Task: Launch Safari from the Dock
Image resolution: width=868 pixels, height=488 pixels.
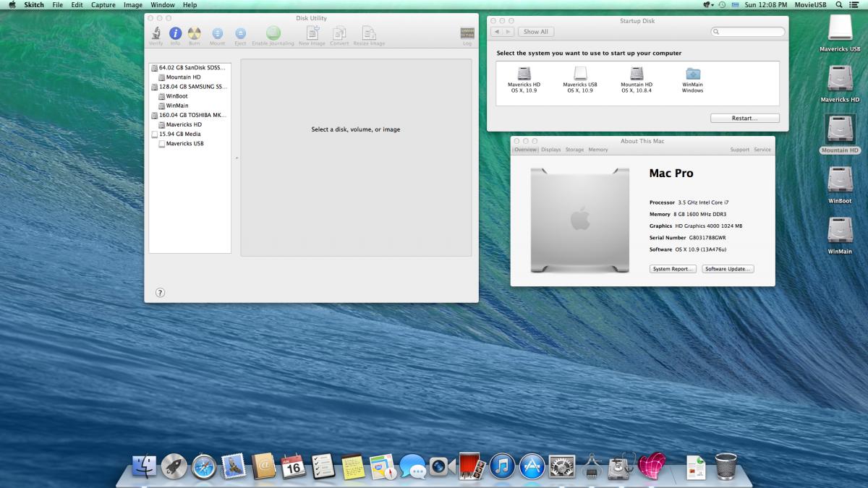Action: tap(204, 466)
